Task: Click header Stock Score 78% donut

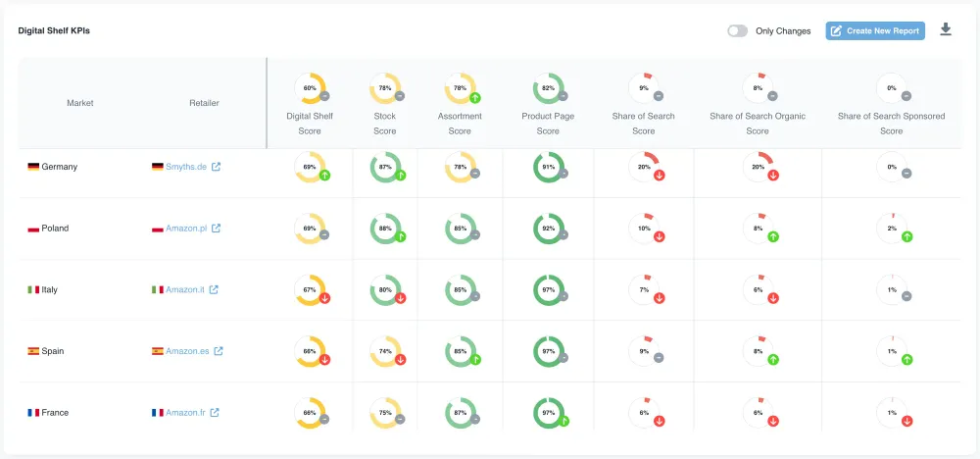Action: coord(385,88)
